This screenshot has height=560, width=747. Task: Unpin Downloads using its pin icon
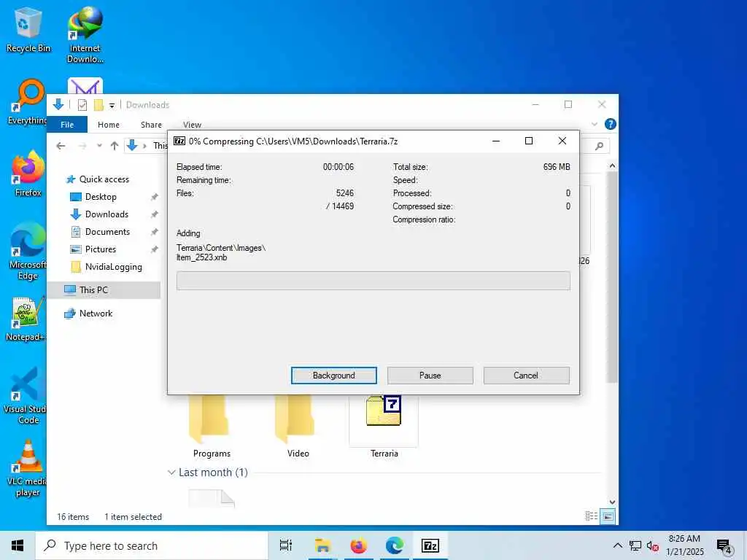(x=154, y=214)
